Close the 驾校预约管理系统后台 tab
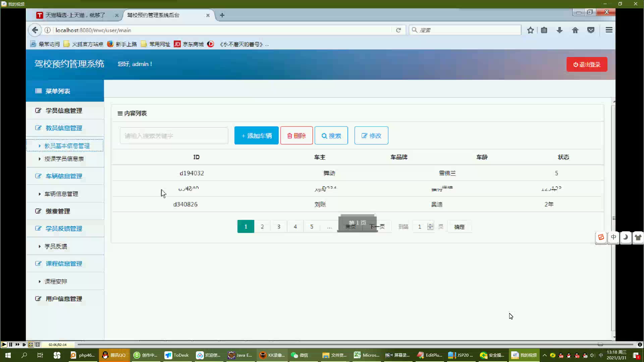Screen dimensions: 644x362 click(x=208, y=15)
